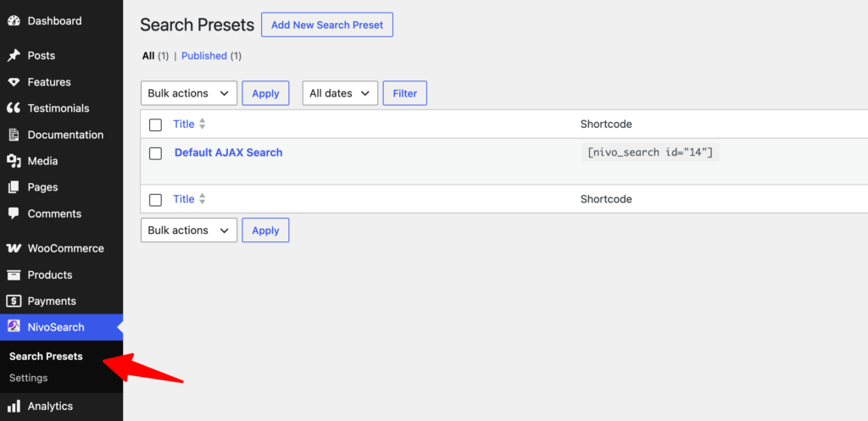This screenshot has width=868, height=421.
Task: Click Add New Search Preset button
Action: click(326, 25)
